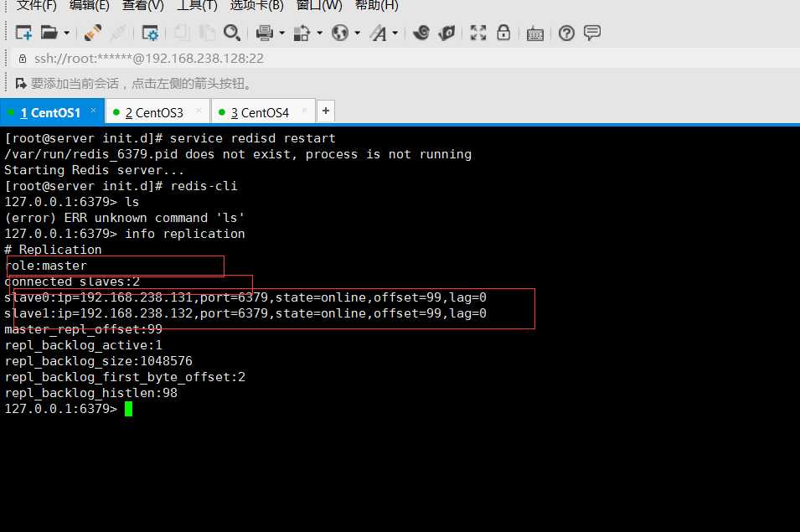Screen dimensions: 800x532
Task: Open the 选项卡(B) menu
Action: 256,5
